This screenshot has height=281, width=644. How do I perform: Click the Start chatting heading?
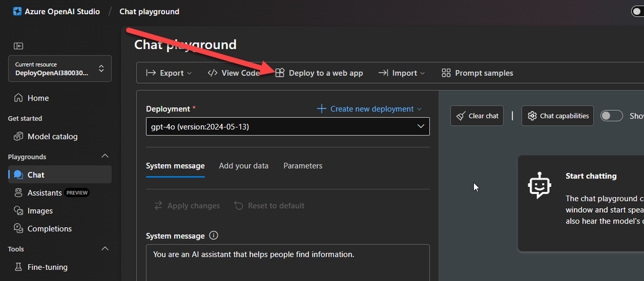(x=591, y=176)
